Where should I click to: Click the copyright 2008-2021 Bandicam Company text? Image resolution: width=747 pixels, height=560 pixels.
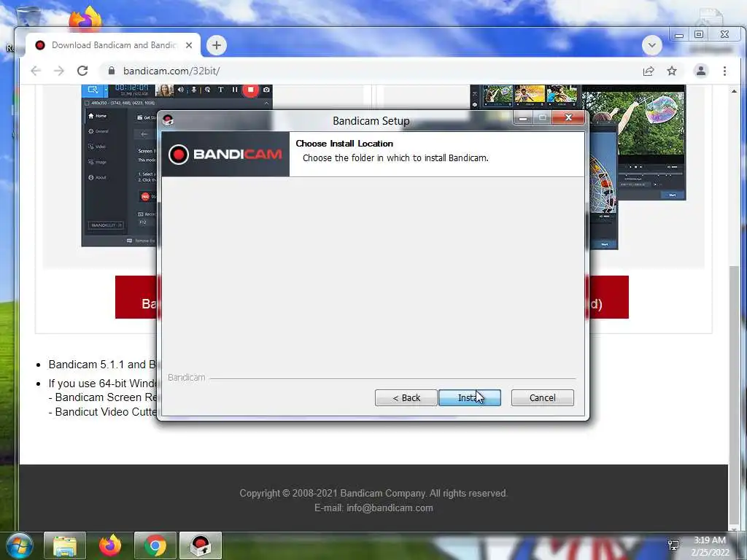373,494
